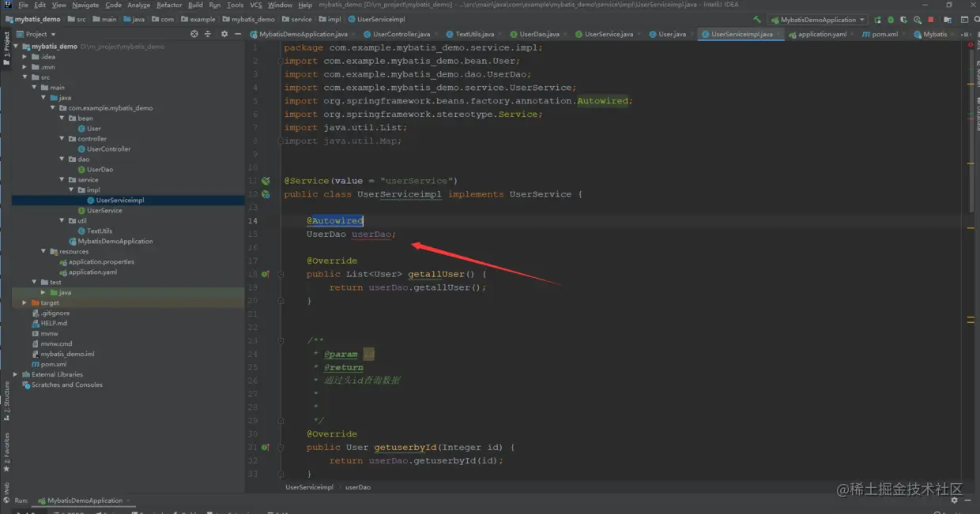This screenshot has width=980, height=514.
Task: Select application.properties in the tree
Action: pyautogui.click(x=101, y=262)
